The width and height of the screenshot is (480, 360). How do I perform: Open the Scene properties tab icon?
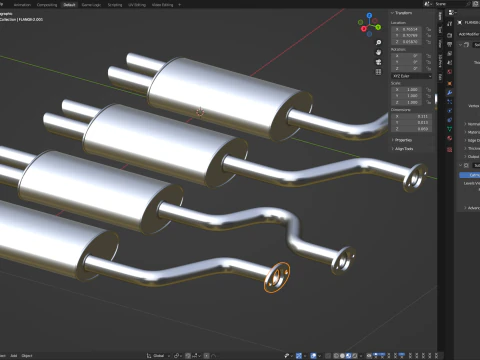coord(450,63)
